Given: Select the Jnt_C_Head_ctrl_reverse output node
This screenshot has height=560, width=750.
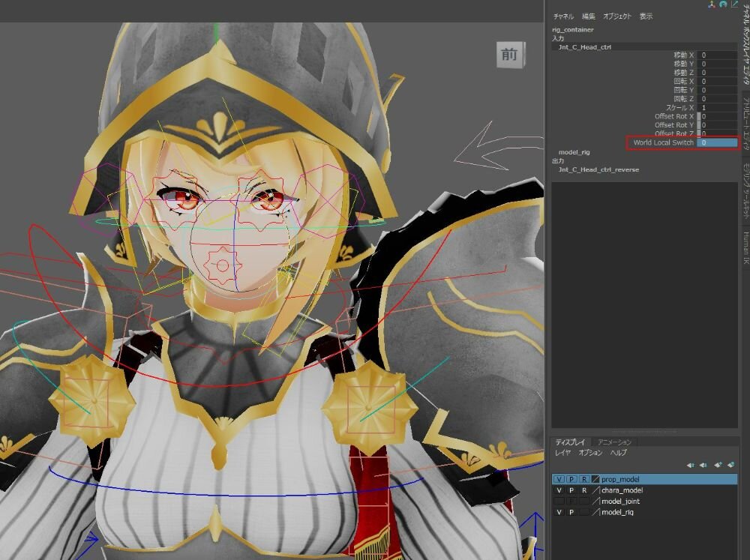Looking at the screenshot, I should coord(598,169).
